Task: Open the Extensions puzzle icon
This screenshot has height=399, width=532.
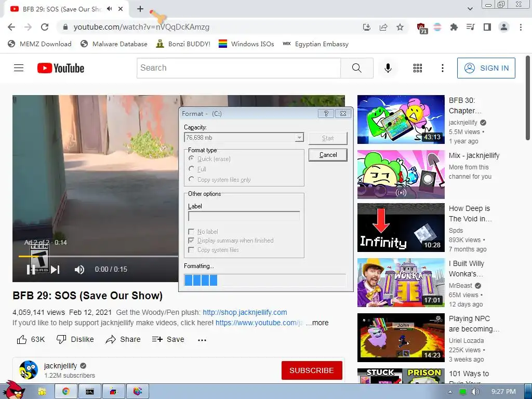Action: click(454, 27)
